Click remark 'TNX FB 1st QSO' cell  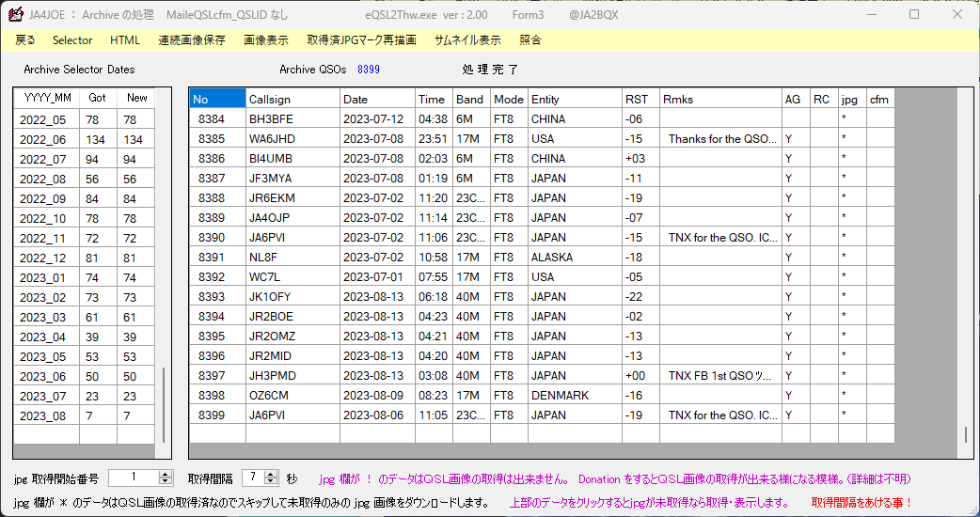click(720, 375)
